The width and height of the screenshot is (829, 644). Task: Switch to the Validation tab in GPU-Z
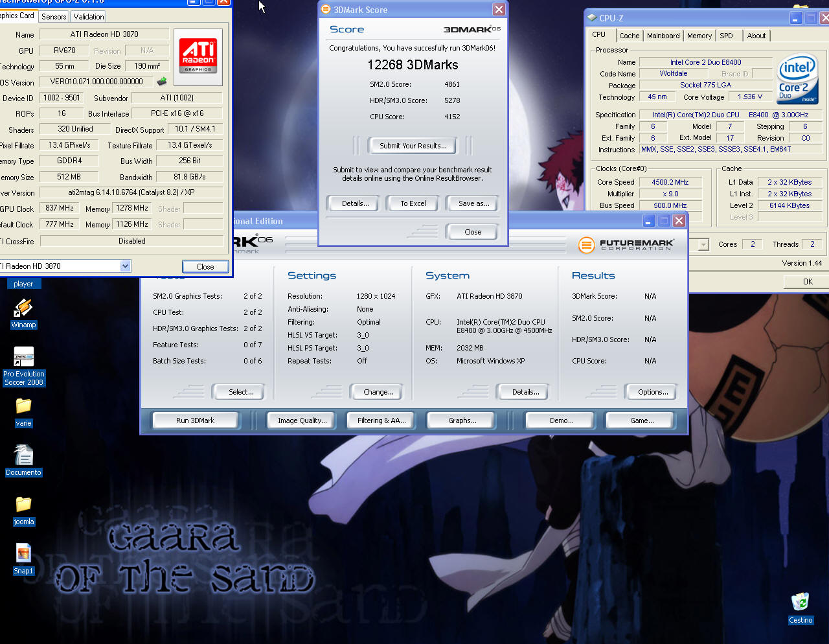pyautogui.click(x=88, y=17)
